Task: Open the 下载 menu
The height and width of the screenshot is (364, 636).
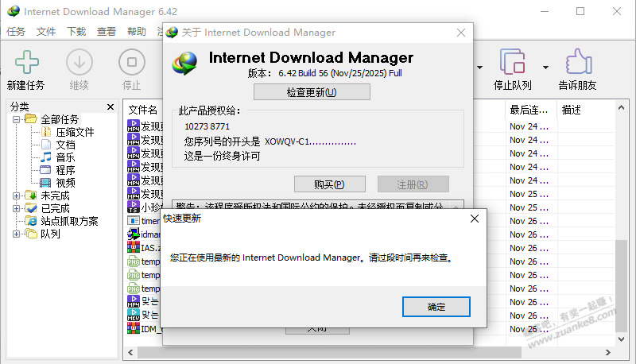Action: pos(76,32)
